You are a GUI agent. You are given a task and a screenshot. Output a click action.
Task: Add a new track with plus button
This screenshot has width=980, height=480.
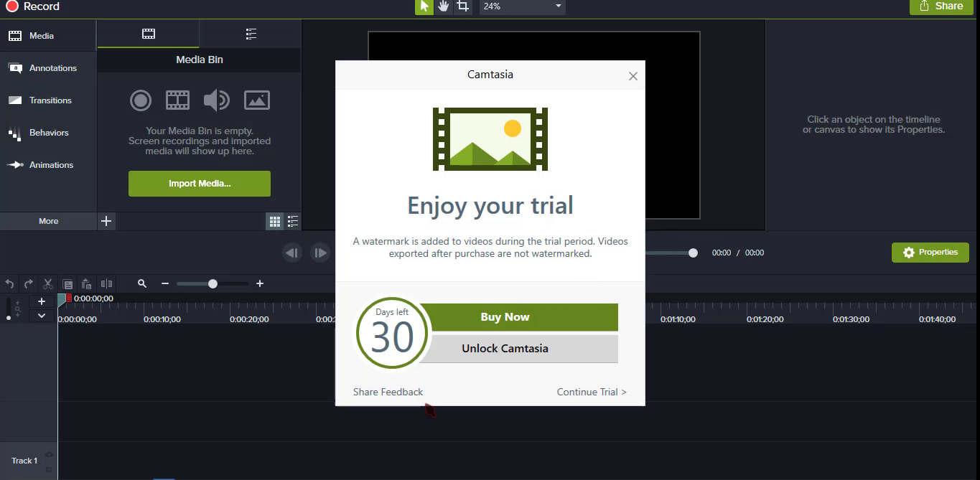tap(42, 301)
